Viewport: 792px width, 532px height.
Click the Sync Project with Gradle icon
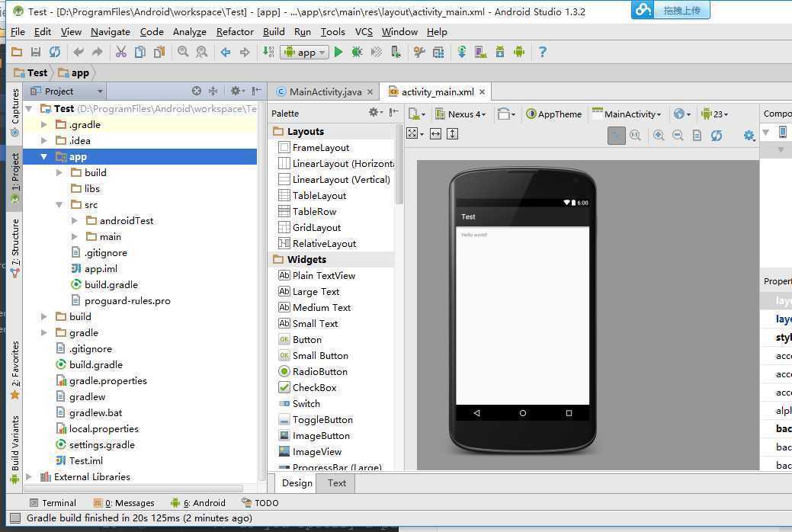click(x=462, y=52)
